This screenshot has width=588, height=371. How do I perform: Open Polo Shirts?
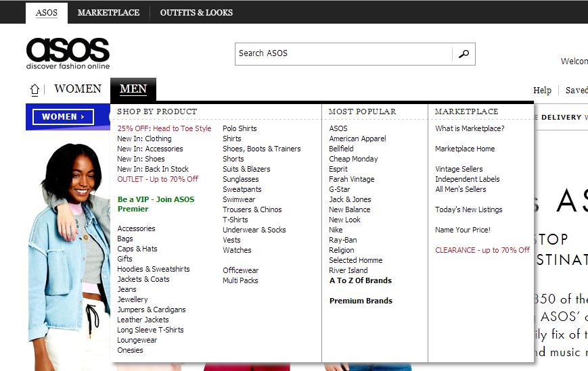[240, 128]
